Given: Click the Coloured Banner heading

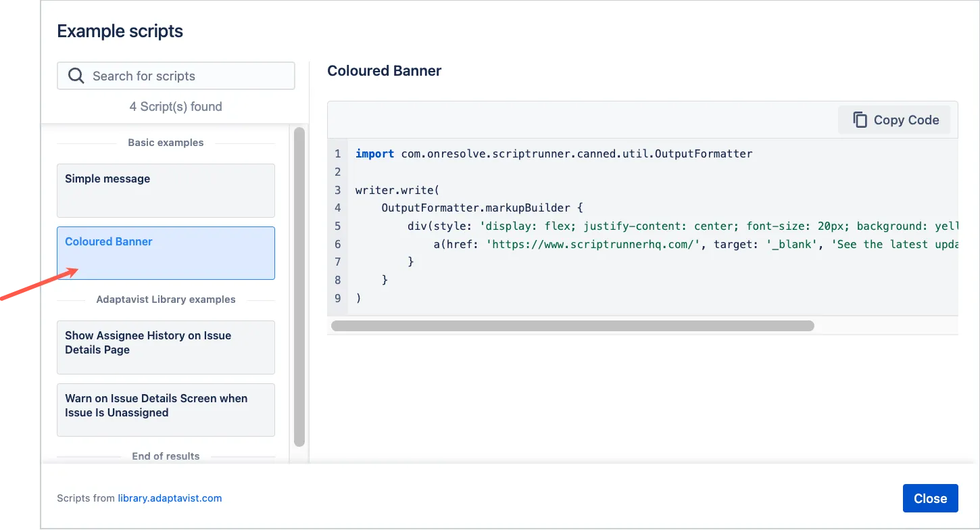Looking at the screenshot, I should [x=384, y=71].
